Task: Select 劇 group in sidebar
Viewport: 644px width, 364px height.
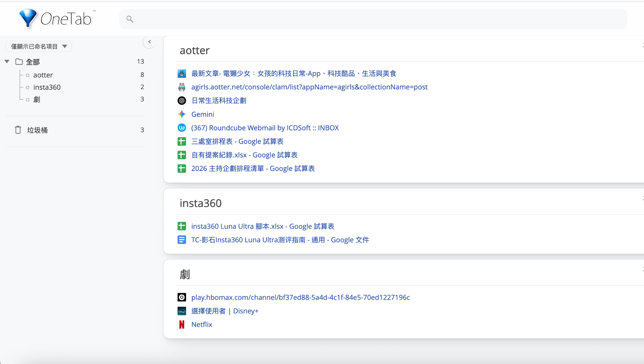Action: (x=37, y=100)
